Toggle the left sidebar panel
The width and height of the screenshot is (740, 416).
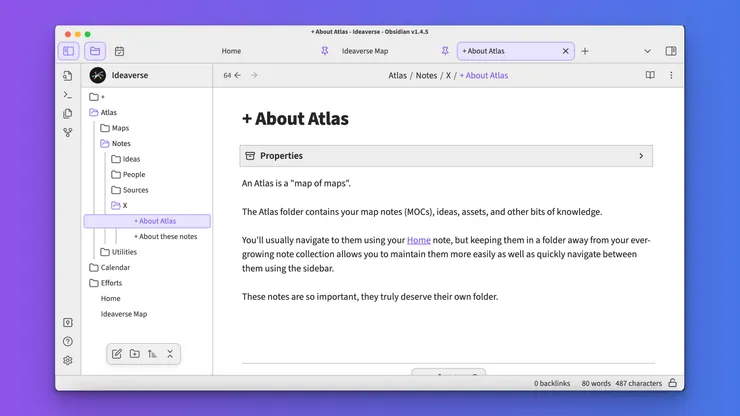pyautogui.click(x=68, y=51)
